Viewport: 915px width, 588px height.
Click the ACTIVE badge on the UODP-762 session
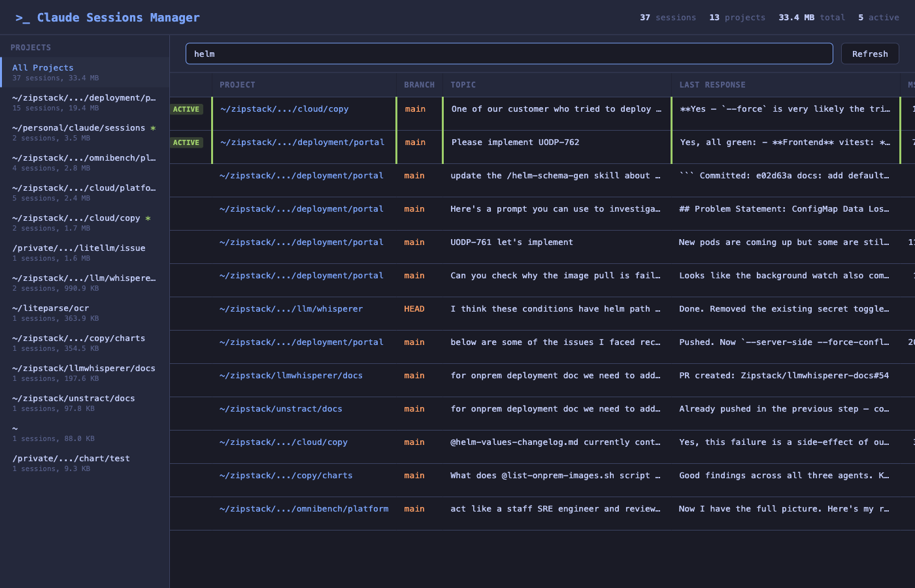(x=187, y=142)
